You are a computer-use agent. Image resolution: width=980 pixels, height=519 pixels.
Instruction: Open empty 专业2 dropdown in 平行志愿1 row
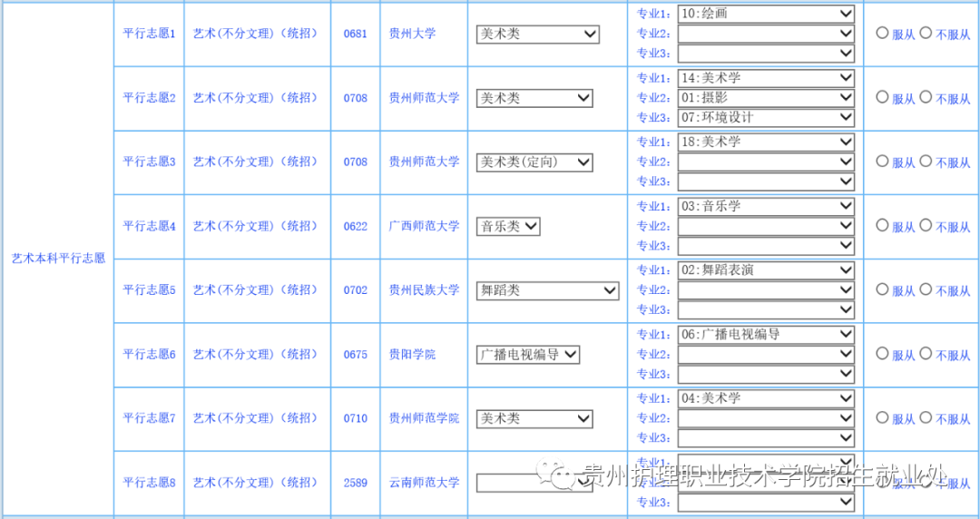pyautogui.click(x=766, y=34)
